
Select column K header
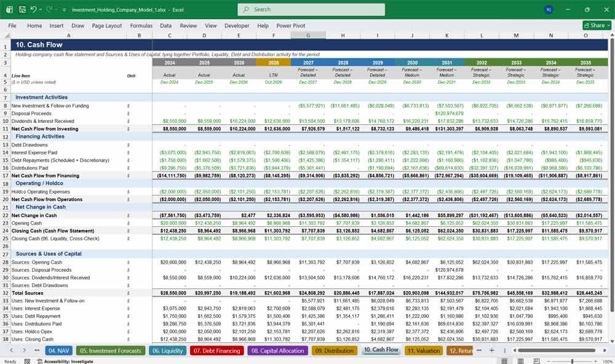446,35
